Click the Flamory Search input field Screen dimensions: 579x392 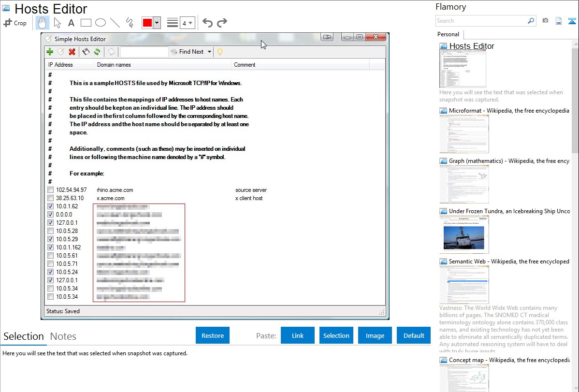pos(481,21)
